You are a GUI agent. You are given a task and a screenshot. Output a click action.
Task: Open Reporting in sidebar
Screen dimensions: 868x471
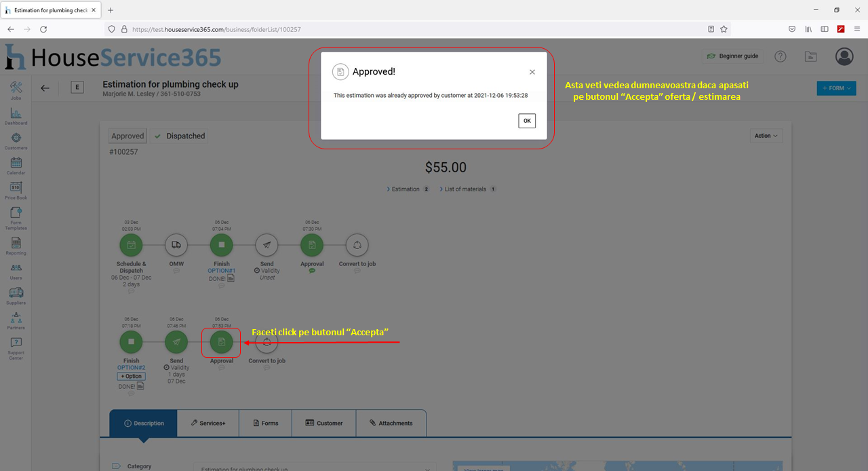tap(16, 246)
